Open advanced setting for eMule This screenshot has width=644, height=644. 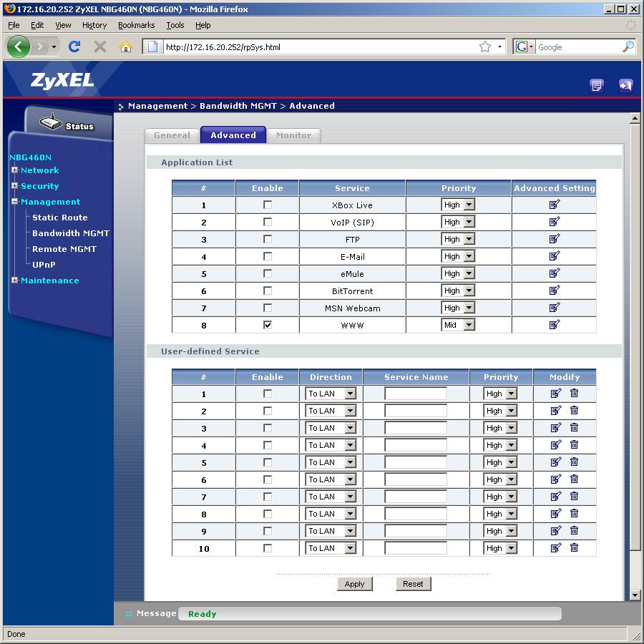555,273
